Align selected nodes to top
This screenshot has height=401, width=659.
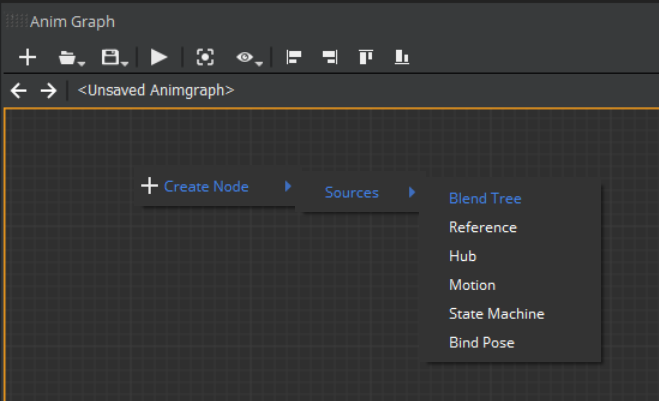pos(366,58)
